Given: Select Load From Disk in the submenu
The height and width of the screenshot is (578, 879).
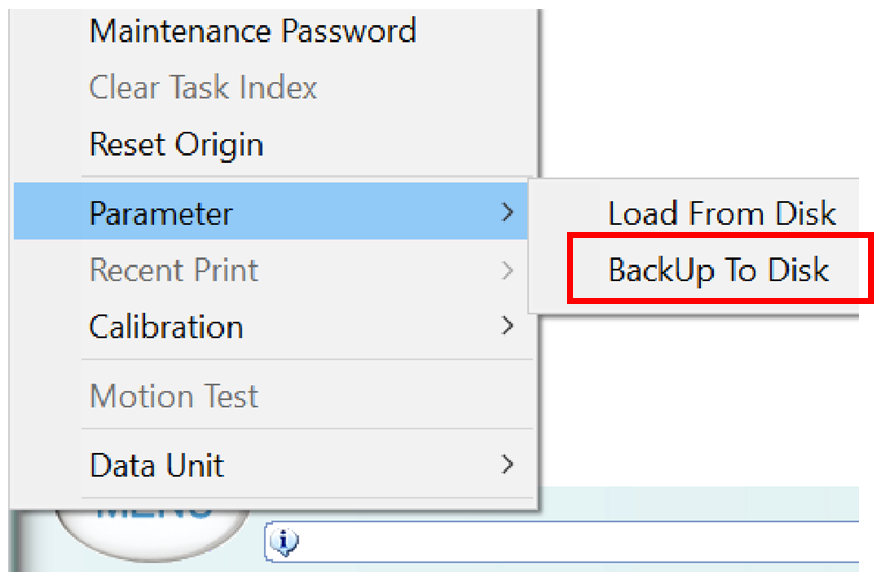Looking at the screenshot, I should (721, 213).
